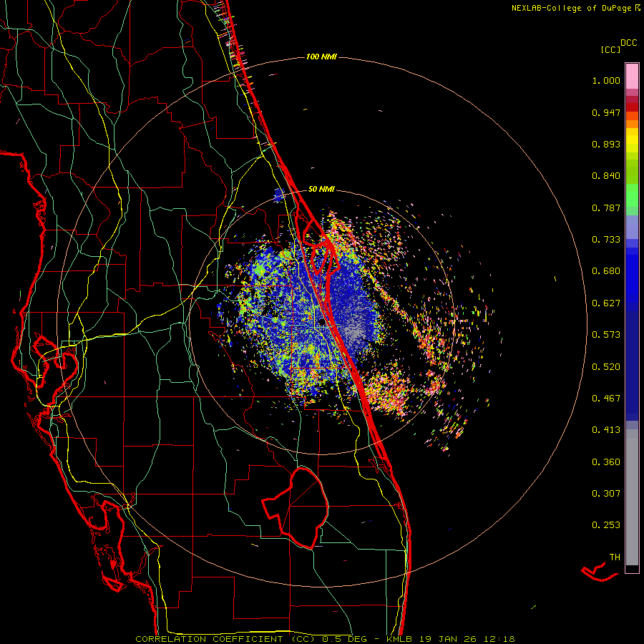Select the 0.947 color scale value
Screen dimensions: 644x644
pyautogui.click(x=606, y=112)
